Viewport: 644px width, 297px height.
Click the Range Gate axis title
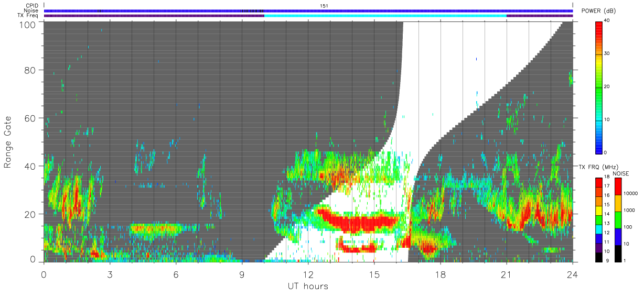8,142
